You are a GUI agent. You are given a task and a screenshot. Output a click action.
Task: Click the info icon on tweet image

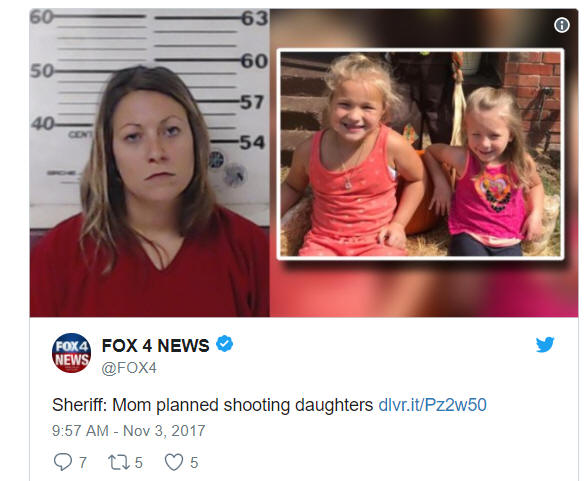562,25
